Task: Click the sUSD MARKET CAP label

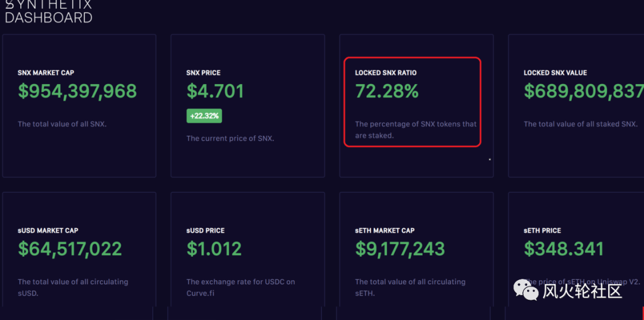Action: [x=48, y=231]
